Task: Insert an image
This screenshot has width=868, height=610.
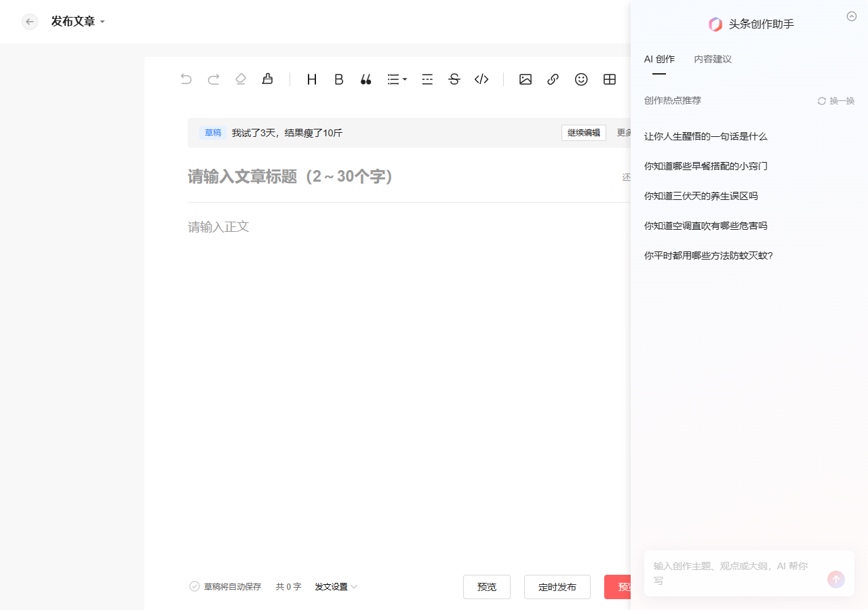Action: coord(526,79)
